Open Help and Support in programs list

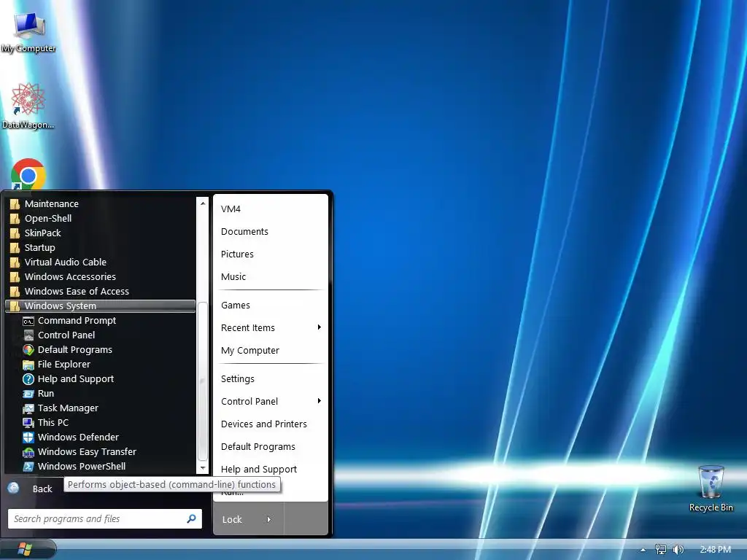(100, 379)
